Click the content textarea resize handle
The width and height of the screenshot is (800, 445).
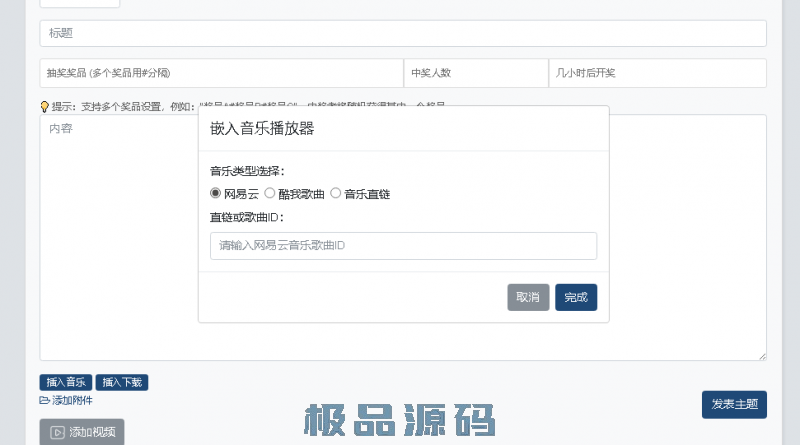(x=762, y=356)
